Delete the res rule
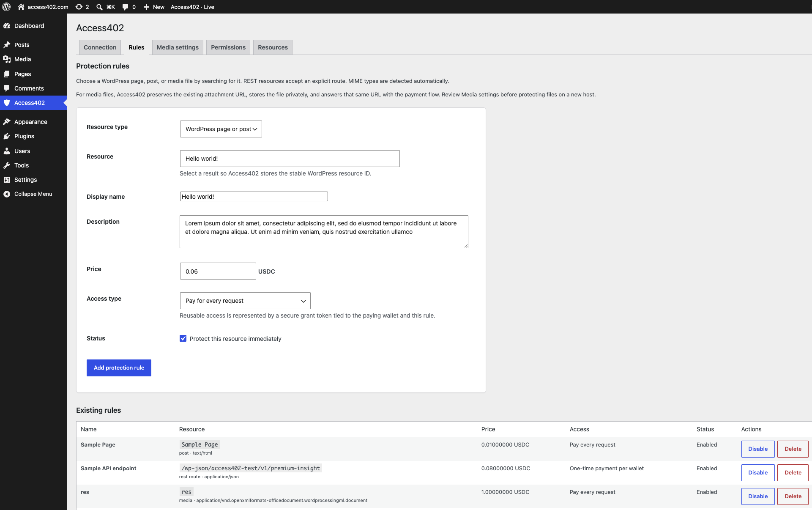 793,496
